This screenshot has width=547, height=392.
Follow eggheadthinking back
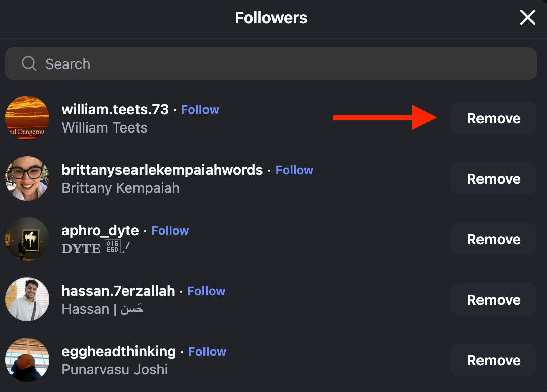tap(207, 352)
